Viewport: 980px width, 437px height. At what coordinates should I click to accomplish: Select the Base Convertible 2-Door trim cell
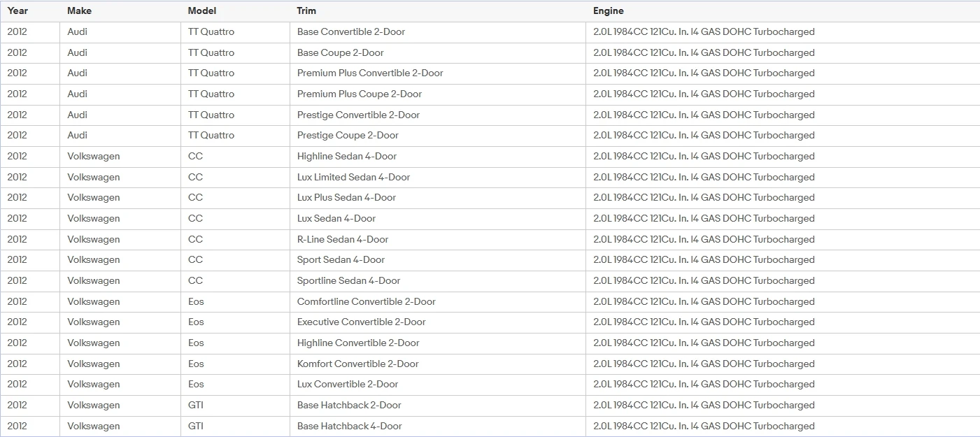438,32
